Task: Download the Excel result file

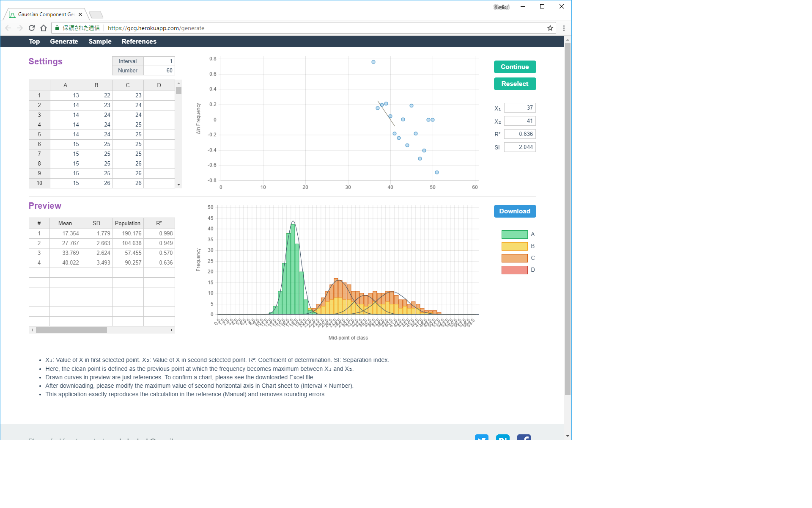Action: pos(515,211)
